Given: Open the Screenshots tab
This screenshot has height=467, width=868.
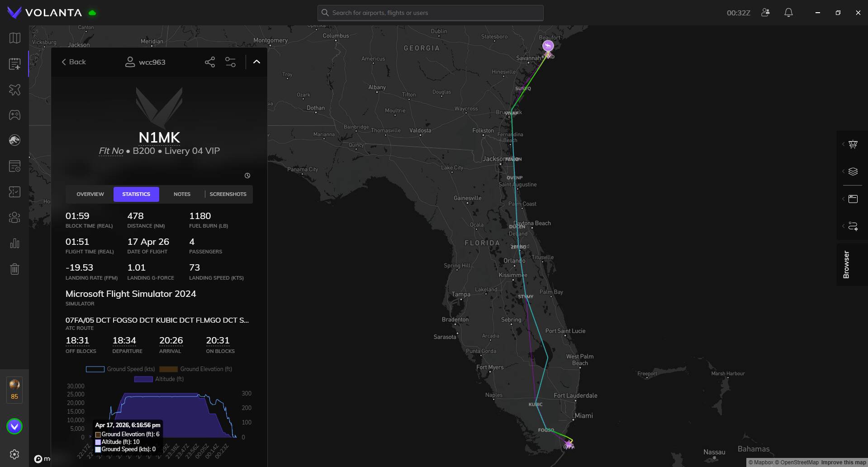Looking at the screenshot, I should click(228, 194).
